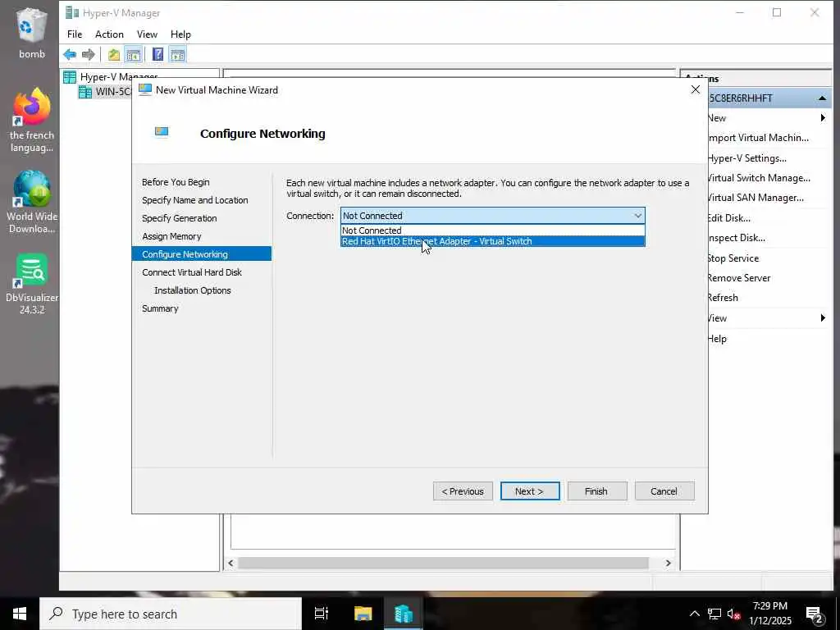Open Virtual Switch Manager action

[759, 178]
